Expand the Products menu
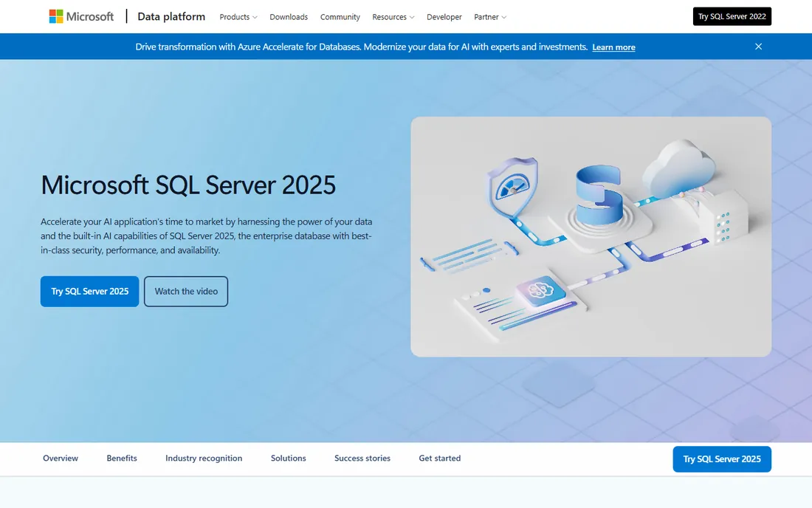The width and height of the screenshot is (812, 508). point(238,17)
